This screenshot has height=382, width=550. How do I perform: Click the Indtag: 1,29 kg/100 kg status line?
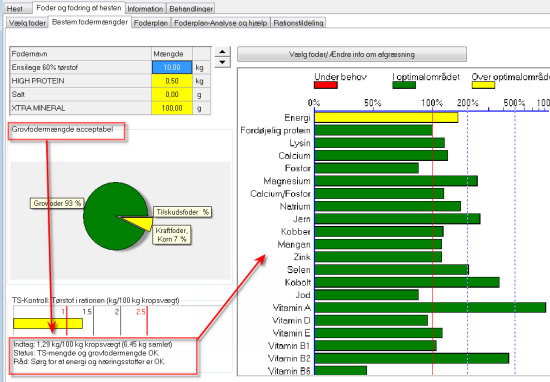coord(93,344)
